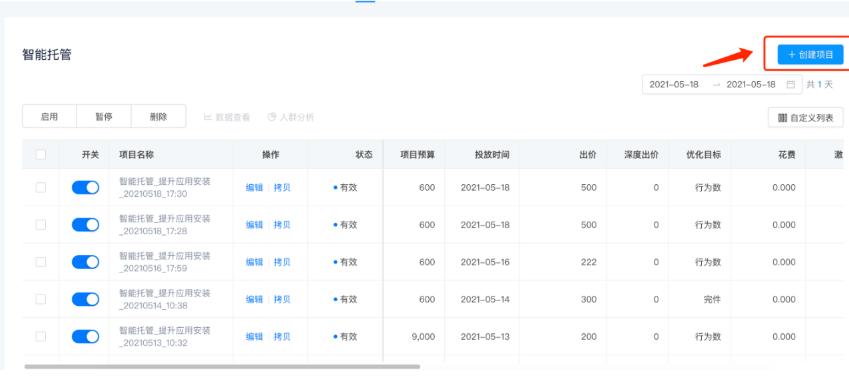Viewport: 849px width, 387px height.
Task: Click the 2021-05-16 delivery date cell
Action: (x=485, y=262)
